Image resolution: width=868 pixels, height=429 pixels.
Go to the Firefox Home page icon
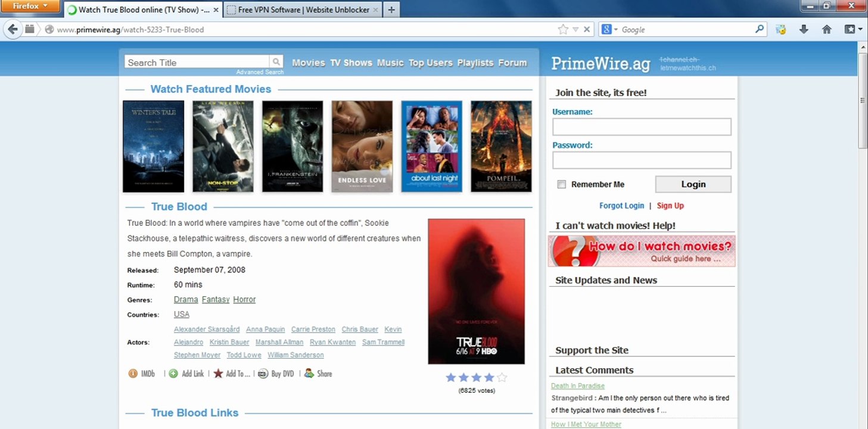[x=826, y=29]
